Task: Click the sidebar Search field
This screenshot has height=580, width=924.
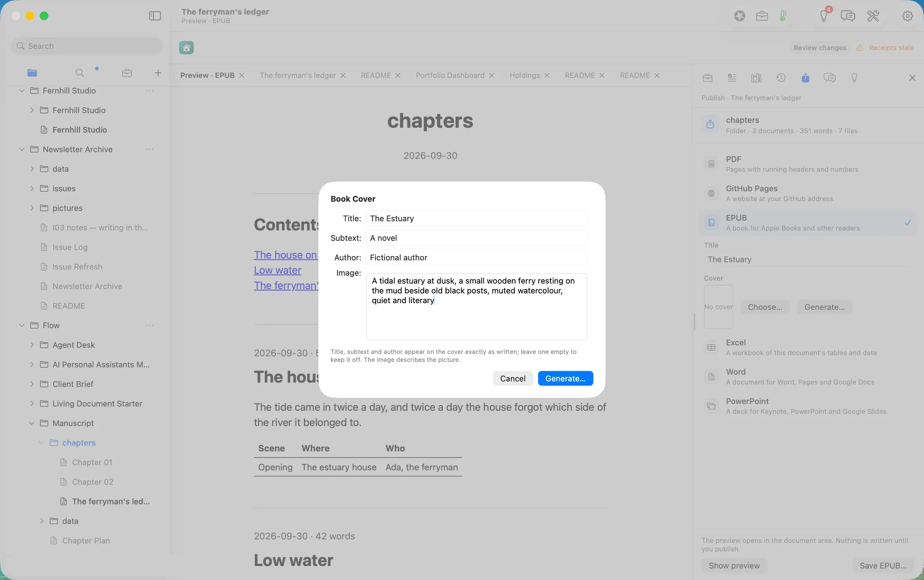Action: click(x=87, y=46)
